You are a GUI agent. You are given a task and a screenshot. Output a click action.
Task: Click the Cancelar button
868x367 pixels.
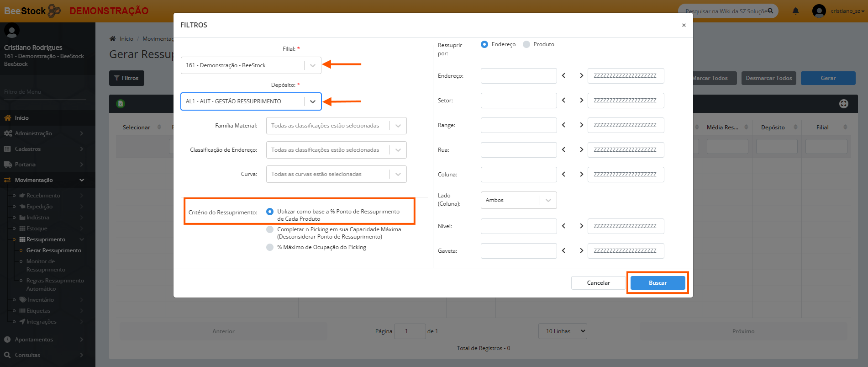[598, 283]
